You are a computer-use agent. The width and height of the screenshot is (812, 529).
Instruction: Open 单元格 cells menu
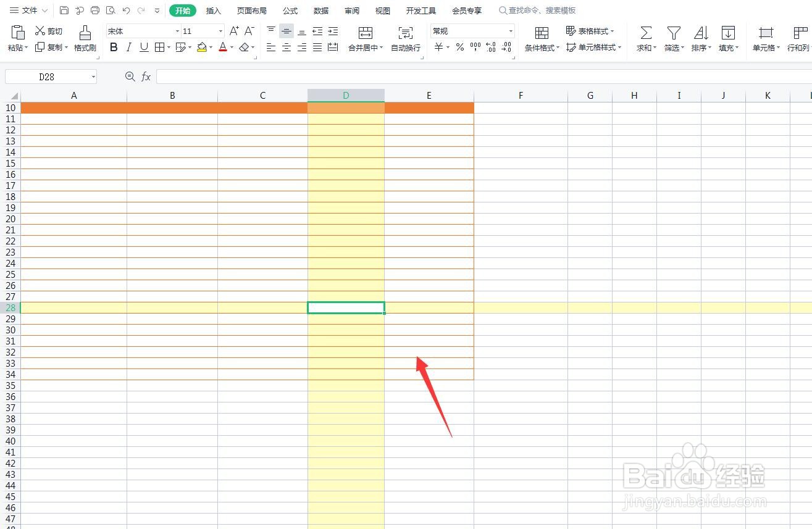pos(766,38)
